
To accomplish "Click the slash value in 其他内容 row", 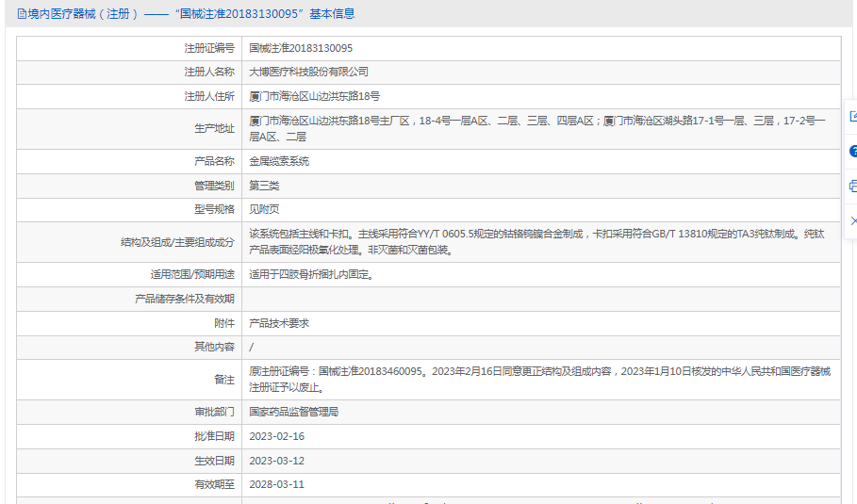I will tap(252, 347).
